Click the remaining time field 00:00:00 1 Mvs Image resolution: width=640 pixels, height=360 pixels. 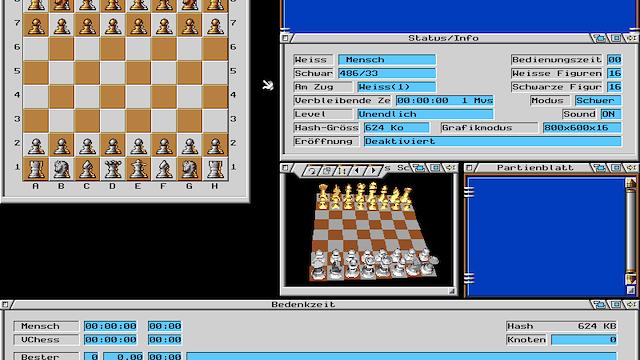tap(444, 100)
